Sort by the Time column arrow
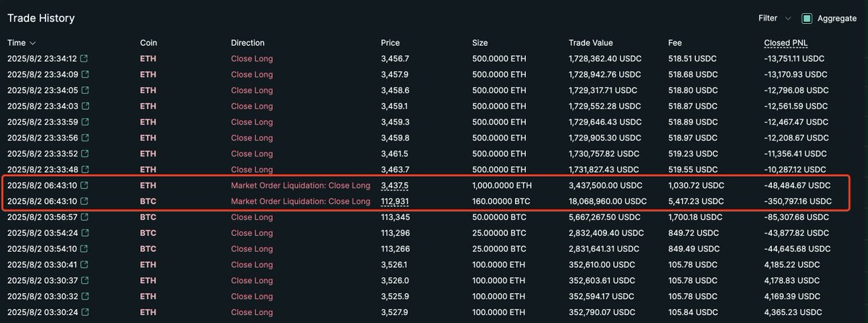Viewport: 868px width, 323px height. tap(33, 43)
